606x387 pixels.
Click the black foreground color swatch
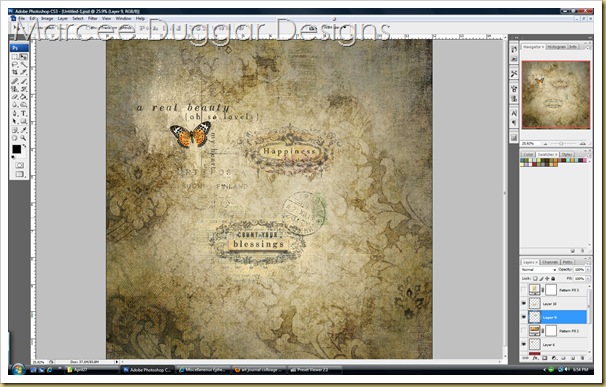[x=16, y=149]
